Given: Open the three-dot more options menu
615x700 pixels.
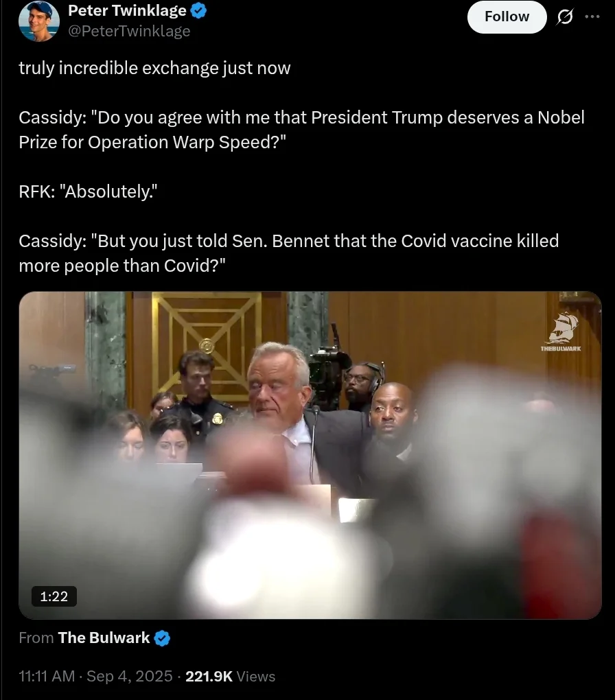Looking at the screenshot, I should [592, 17].
